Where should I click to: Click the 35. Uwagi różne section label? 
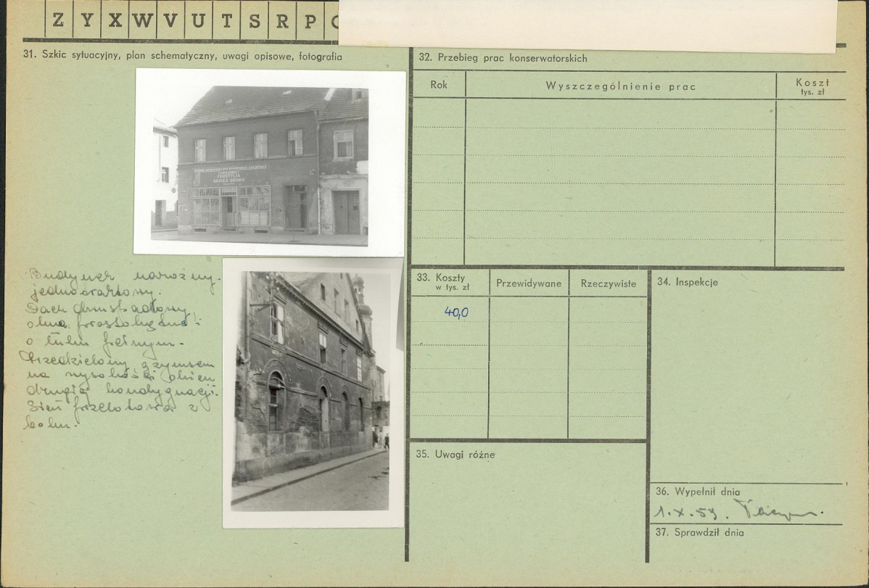(x=454, y=455)
